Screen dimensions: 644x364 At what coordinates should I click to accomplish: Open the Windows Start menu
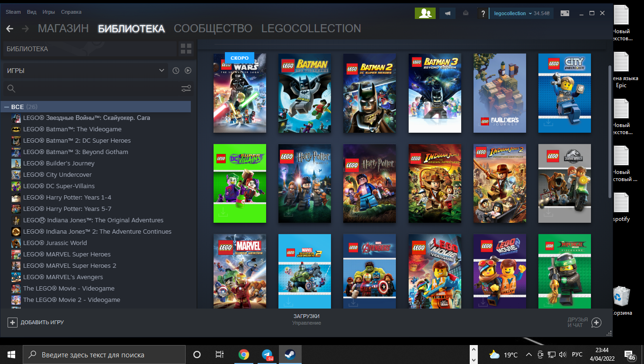11,355
